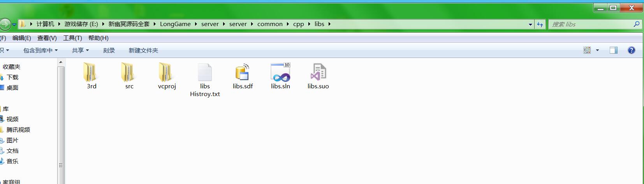The width and height of the screenshot is (644, 184).
Task: Open the view options dropdown arrow
Action: [597, 50]
